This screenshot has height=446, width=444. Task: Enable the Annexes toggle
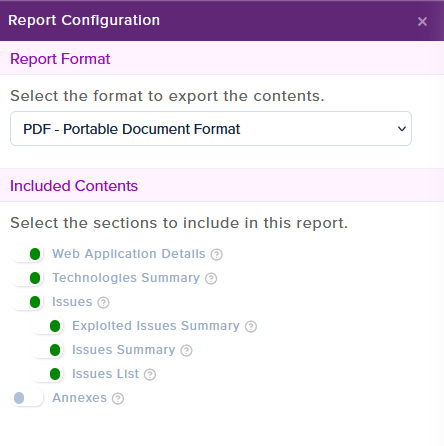(x=27, y=398)
